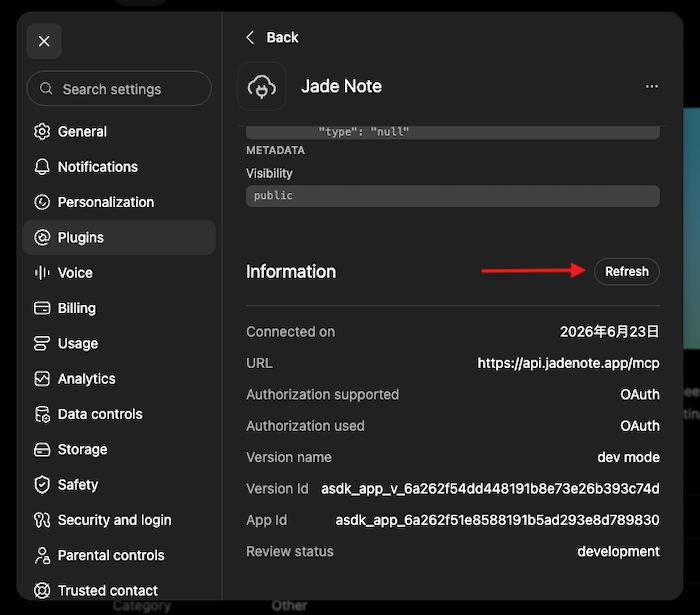Click the Usage icon
The width and height of the screenshot is (700, 615).
(x=42, y=343)
